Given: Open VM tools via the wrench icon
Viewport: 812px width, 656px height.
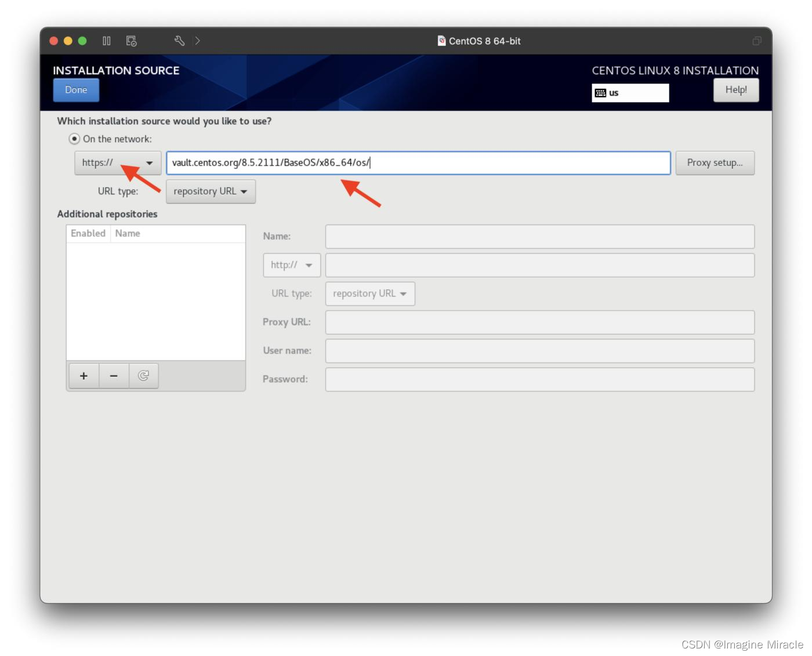Looking at the screenshot, I should pyautogui.click(x=179, y=41).
